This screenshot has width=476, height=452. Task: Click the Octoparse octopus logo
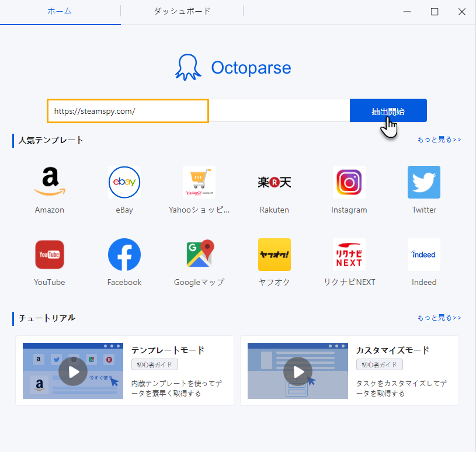click(x=188, y=67)
